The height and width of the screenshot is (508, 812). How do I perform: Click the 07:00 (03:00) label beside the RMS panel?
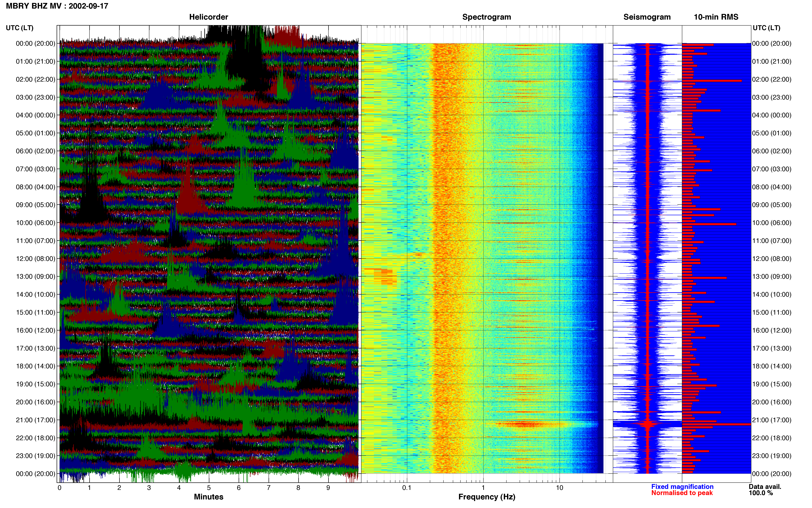pos(772,169)
